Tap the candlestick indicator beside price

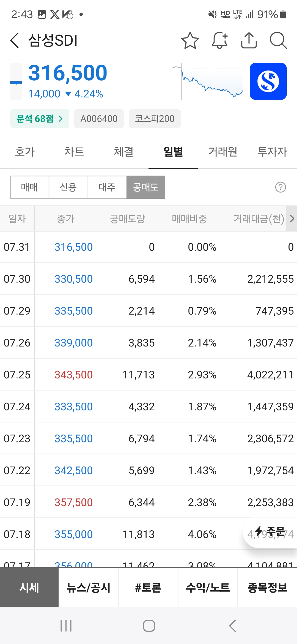coord(16,81)
